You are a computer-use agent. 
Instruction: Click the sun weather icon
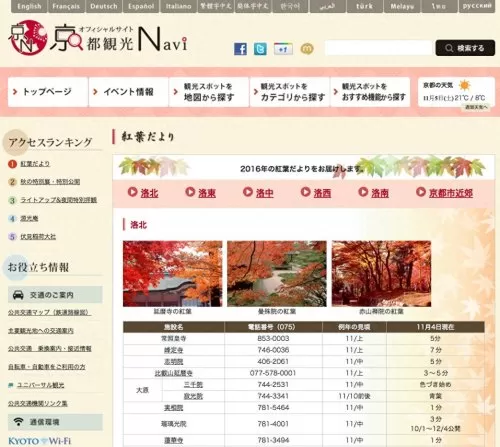click(464, 85)
